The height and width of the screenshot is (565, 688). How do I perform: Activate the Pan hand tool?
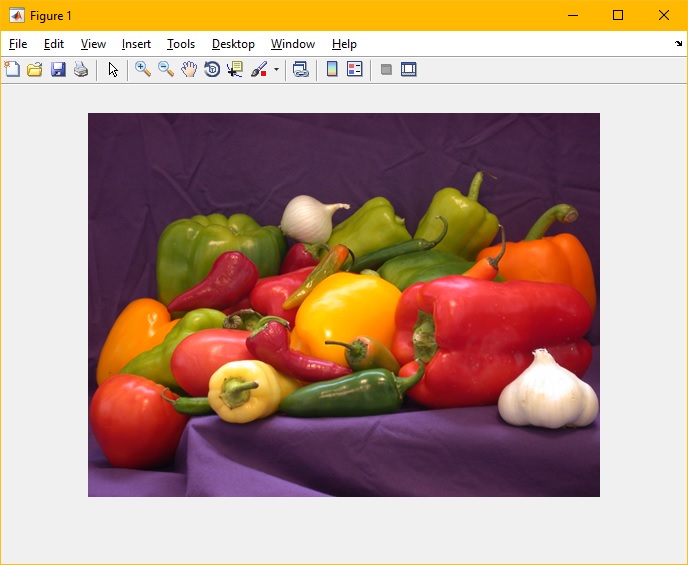point(189,69)
